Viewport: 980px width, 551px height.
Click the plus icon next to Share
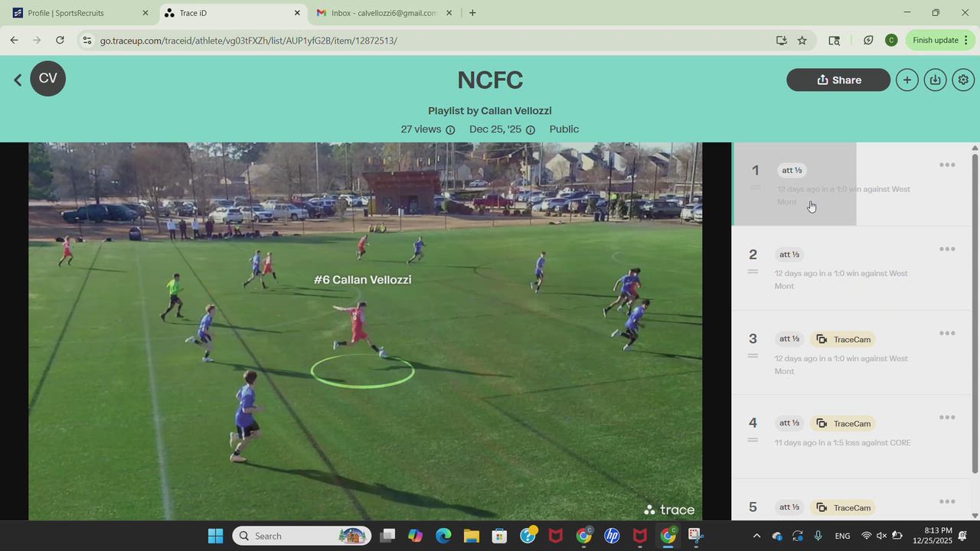(906, 80)
